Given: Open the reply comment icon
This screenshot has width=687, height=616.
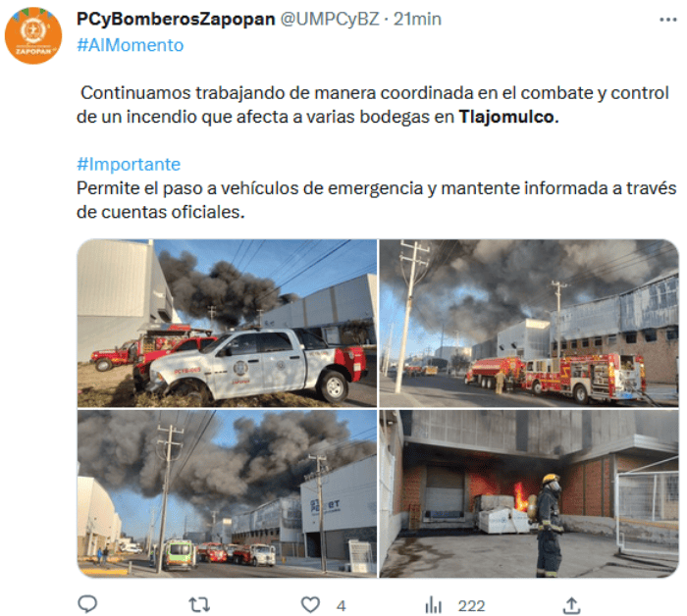Looking at the screenshot, I should point(87,604).
